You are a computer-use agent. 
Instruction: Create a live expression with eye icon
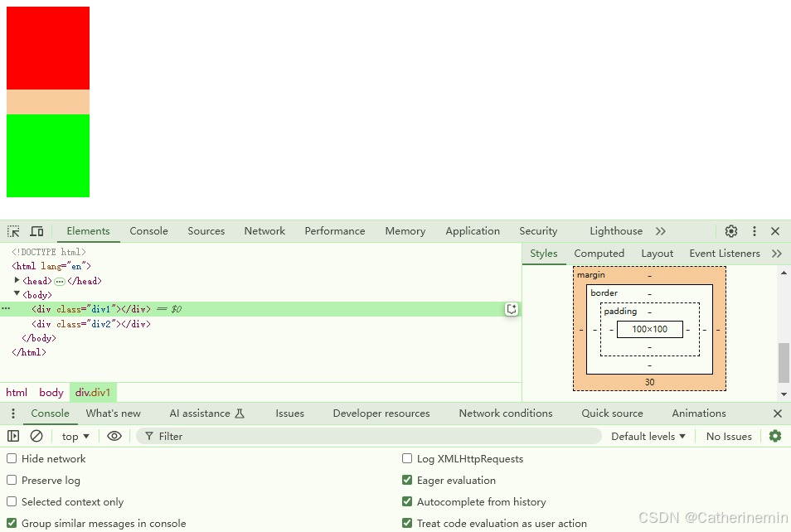[114, 436]
